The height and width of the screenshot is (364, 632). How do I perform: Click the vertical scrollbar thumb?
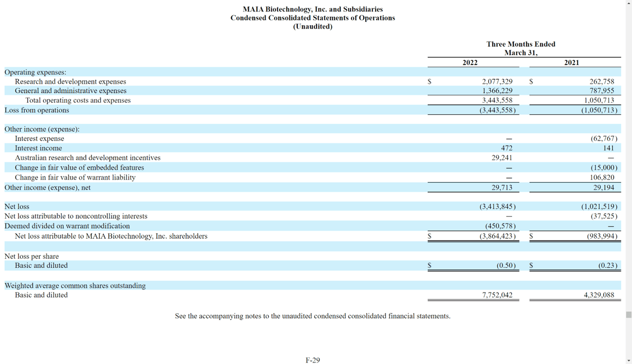(629, 315)
